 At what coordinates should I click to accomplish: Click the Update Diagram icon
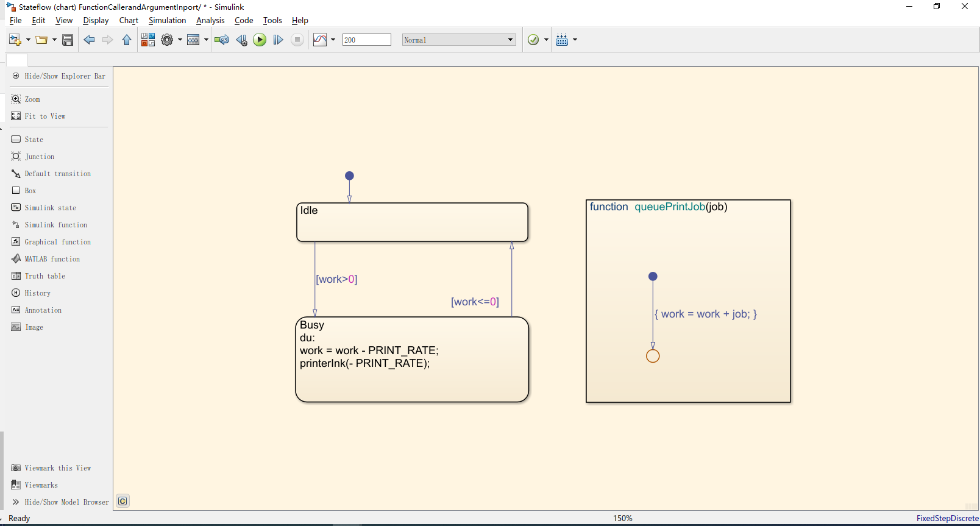click(222, 40)
